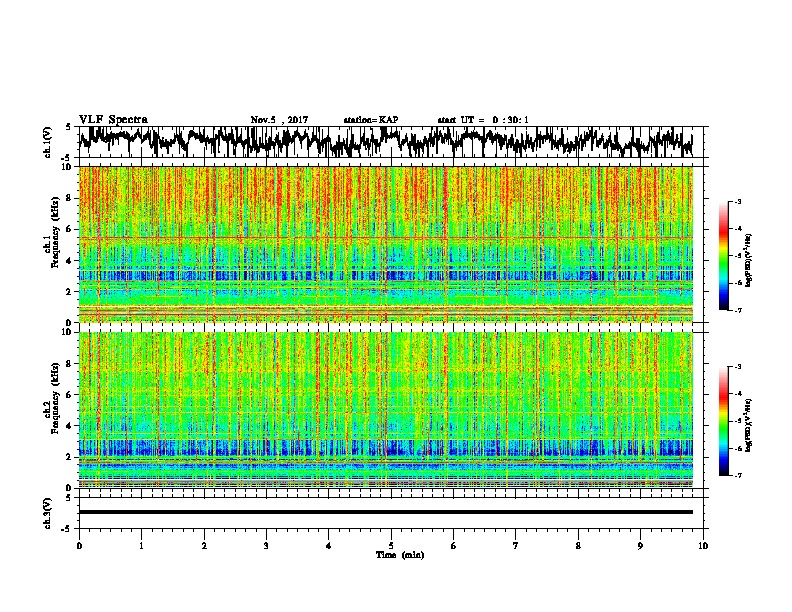Select the "start UT = 0 :30: 1" text
The width and height of the screenshot is (792, 612).
(x=483, y=120)
